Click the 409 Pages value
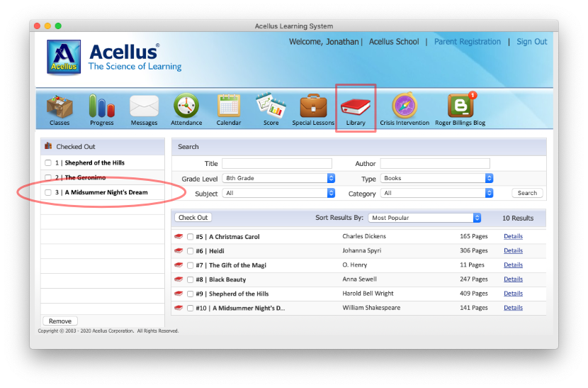This screenshot has height=388, width=588. point(474,294)
